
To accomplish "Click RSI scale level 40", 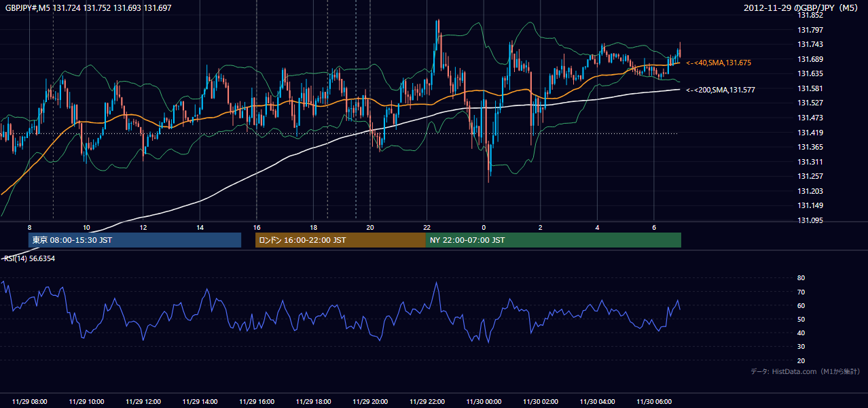I will (x=801, y=333).
